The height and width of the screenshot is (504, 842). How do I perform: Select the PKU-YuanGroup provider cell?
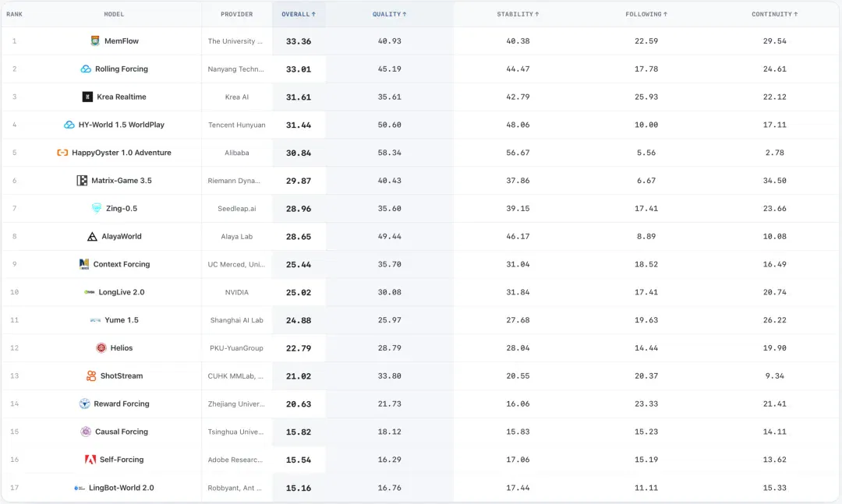[x=237, y=347]
